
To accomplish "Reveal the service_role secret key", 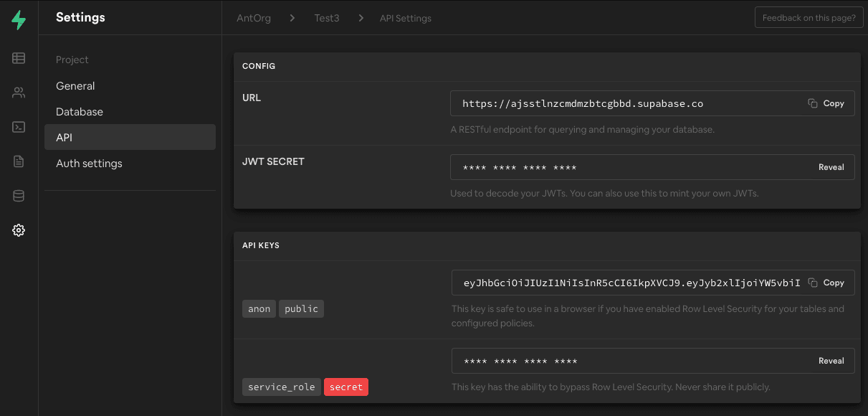I will (831, 361).
